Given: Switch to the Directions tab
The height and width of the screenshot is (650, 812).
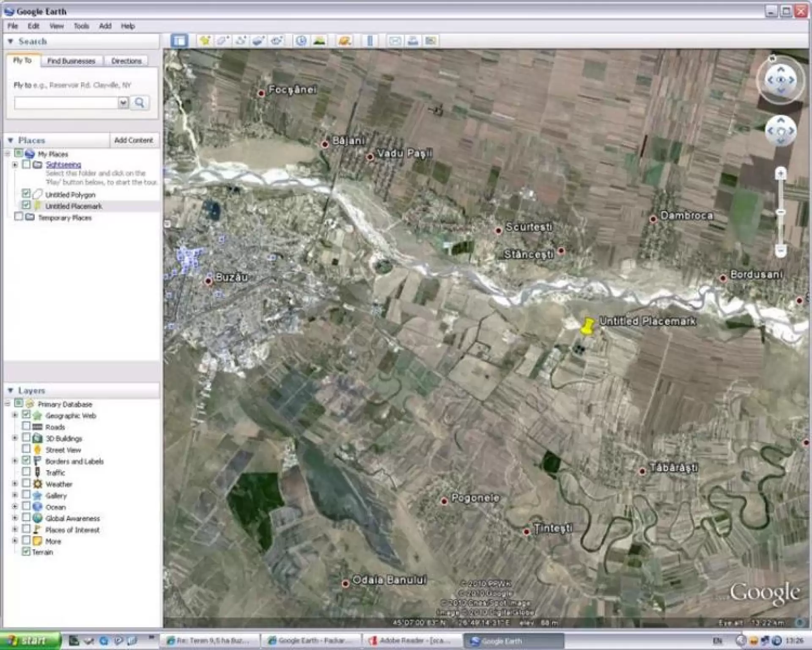Looking at the screenshot, I should pos(126,61).
